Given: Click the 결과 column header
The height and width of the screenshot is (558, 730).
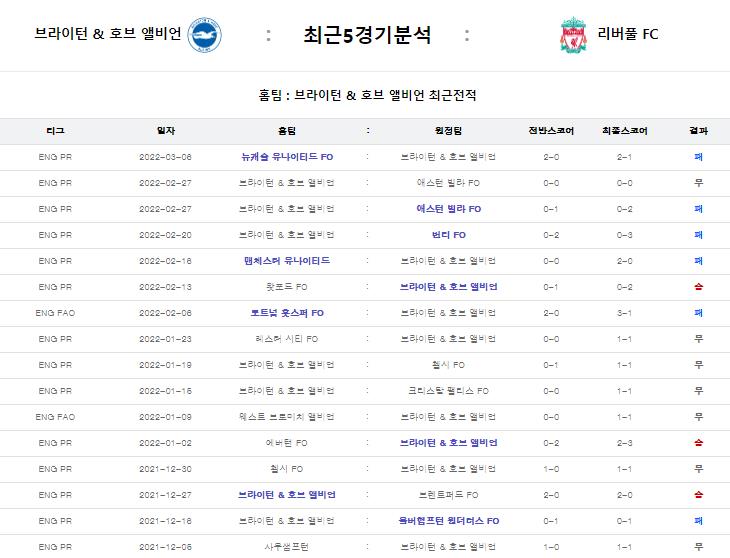Looking at the screenshot, I should 698,131.
